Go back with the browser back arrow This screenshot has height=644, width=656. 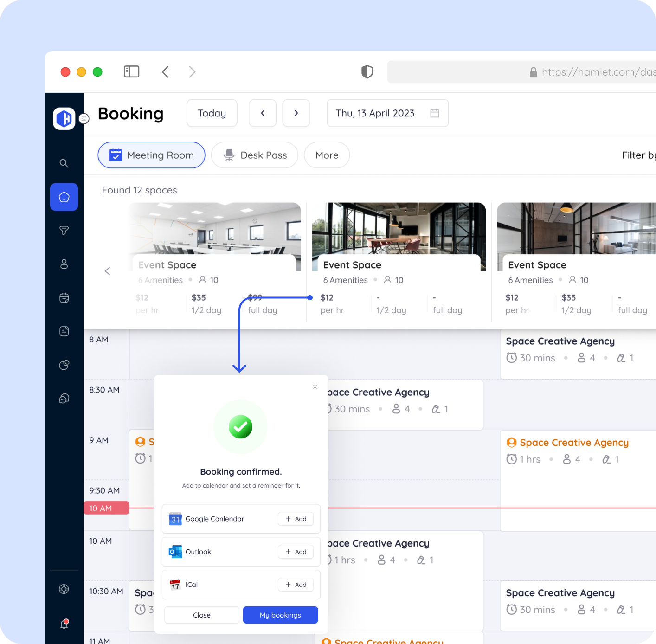(165, 72)
